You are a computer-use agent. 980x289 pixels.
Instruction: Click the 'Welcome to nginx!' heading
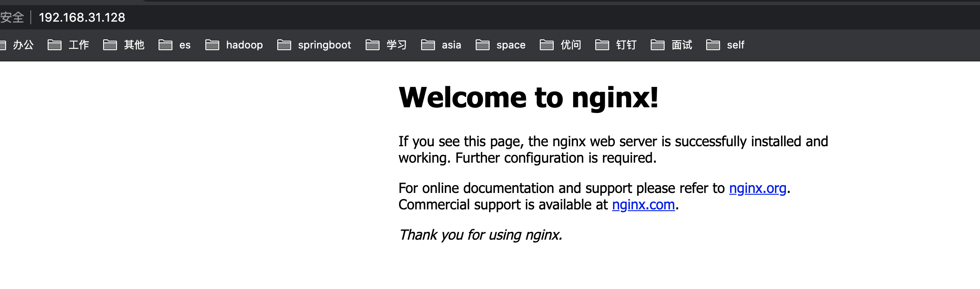click(529, 97)
